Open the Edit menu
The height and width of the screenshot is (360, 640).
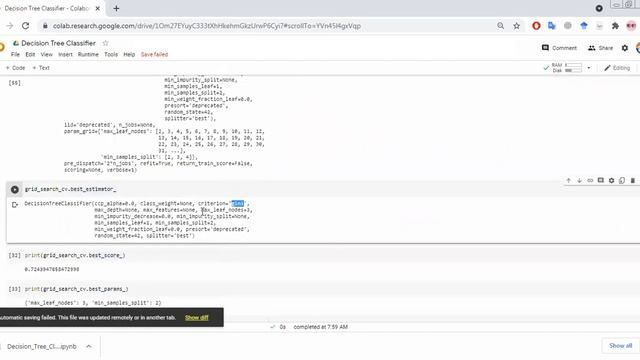[x=30, y=54]
